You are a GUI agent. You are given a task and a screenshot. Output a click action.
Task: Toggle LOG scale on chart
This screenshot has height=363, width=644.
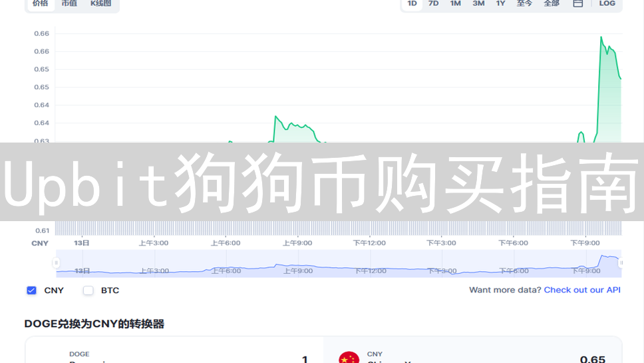(x=607, y=4)
